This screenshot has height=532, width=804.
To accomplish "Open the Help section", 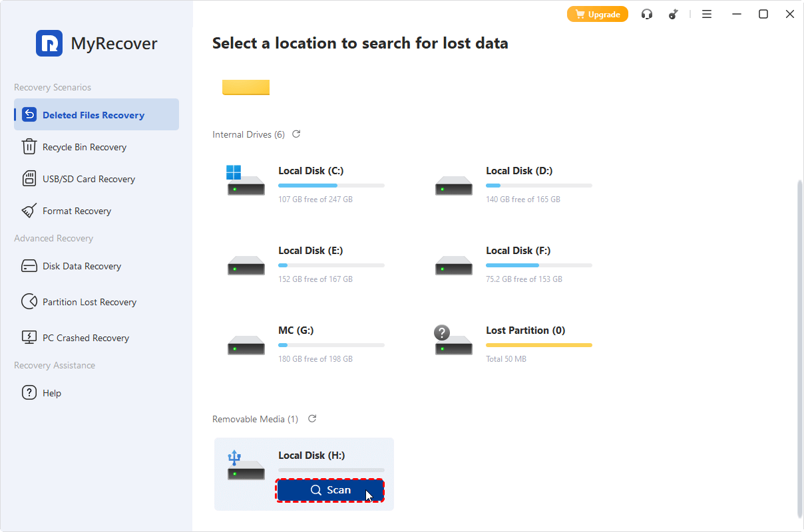I will 97,393.
